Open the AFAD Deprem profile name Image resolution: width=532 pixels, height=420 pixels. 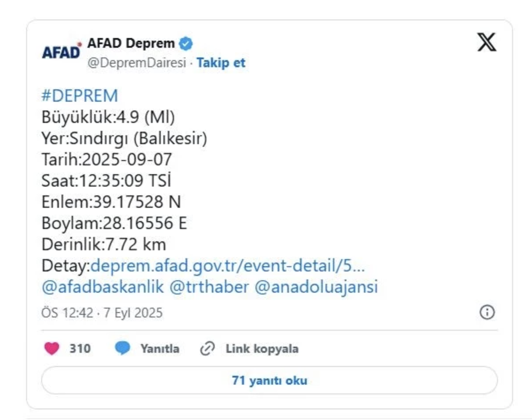pyautogui.click(x=131, y=44)
